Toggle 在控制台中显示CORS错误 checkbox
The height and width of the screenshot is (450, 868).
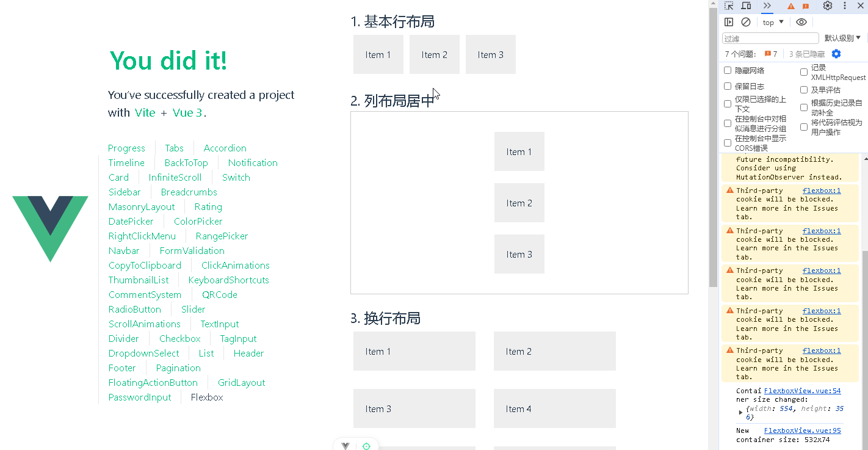(x=728, y=143)
